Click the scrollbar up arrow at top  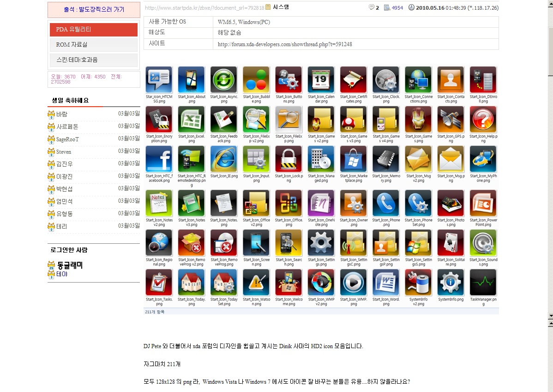tap(550, 3)
